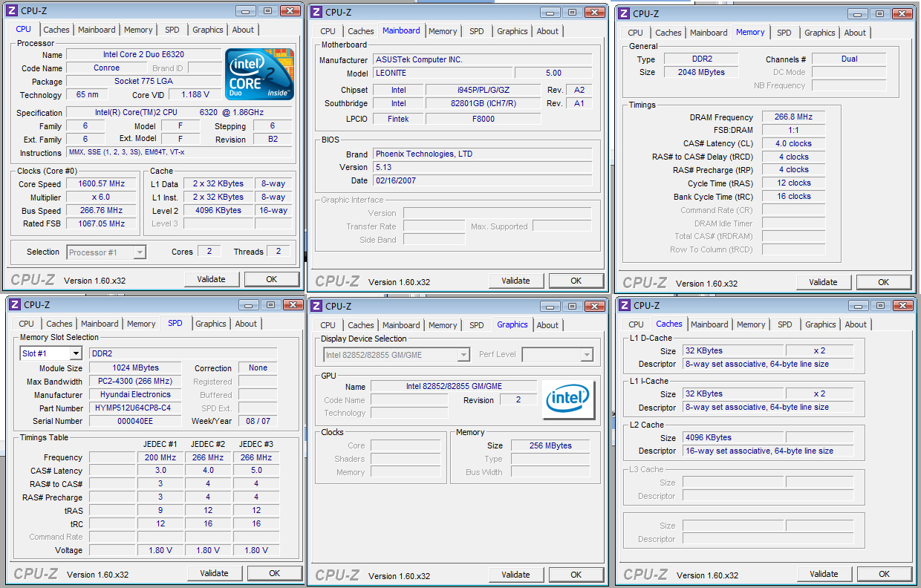This screenshot has width=921, height=588.
Task: Open About tab in CPU window
Action: (x=243, y=30)
